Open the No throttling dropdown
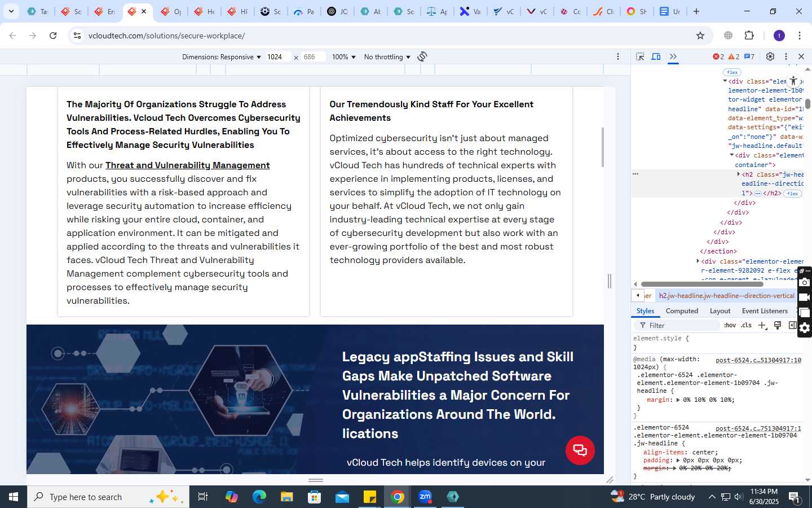This screenshot has height=508, width=812. click(387, 57)
